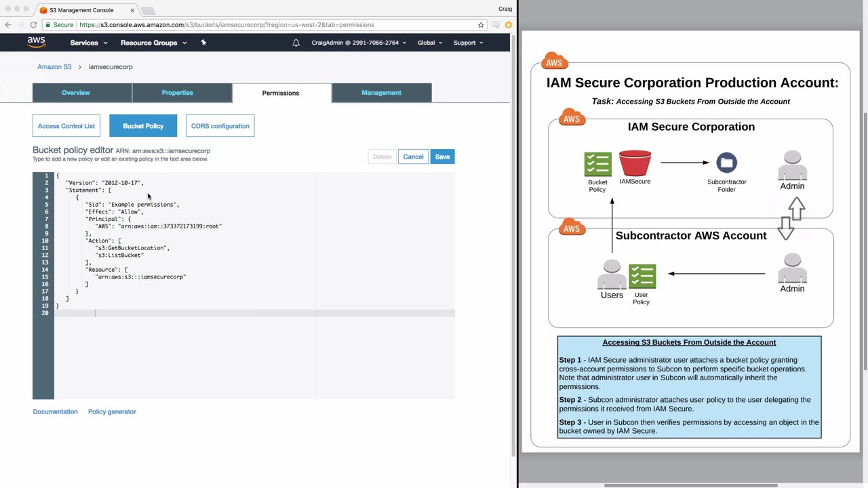
Task: Switch to the Management tab
Action: pyautogui.click(x=381, y=93)
